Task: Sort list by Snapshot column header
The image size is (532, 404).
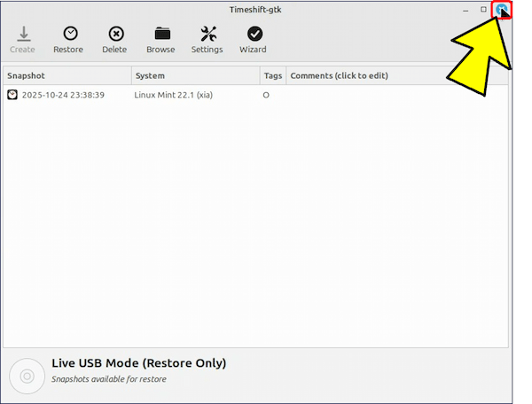Action: coord(66,75)
